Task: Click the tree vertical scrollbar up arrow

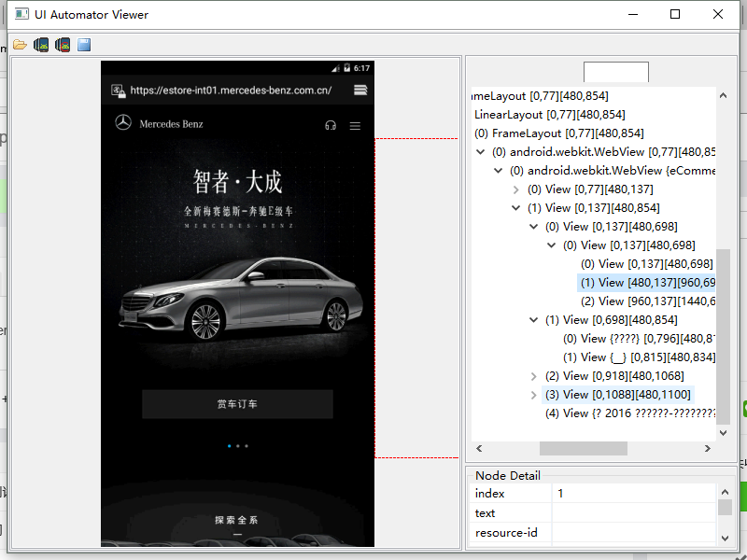Action: click(x=723, y=95)
